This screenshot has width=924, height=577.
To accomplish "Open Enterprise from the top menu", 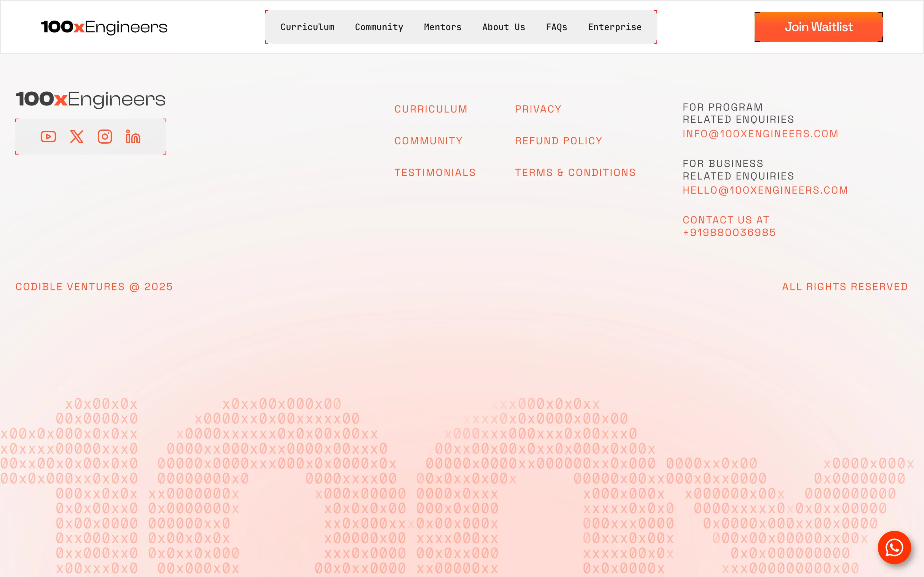I will 615,27.
